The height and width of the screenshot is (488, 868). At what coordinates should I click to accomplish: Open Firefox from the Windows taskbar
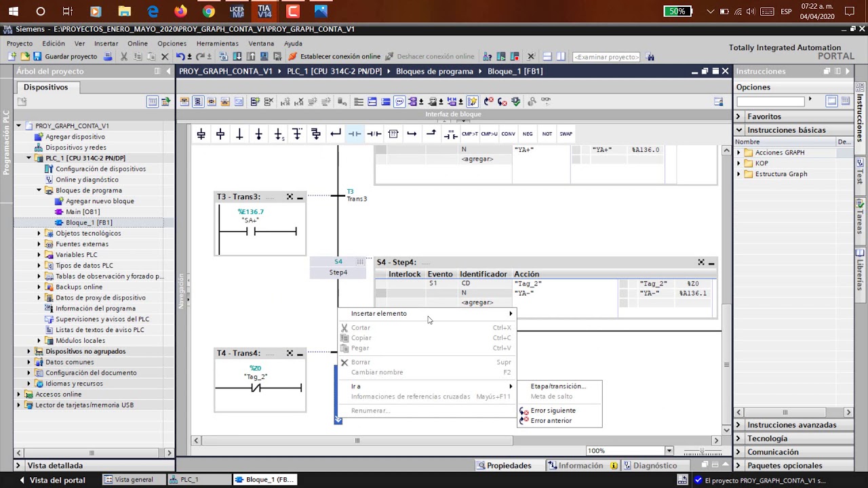(180, 12)
